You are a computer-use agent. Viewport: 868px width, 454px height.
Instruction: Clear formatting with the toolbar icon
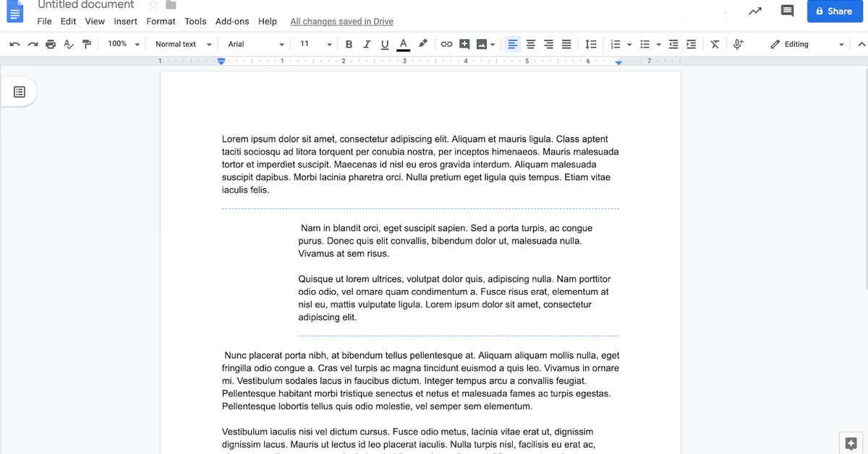point(715,44)
